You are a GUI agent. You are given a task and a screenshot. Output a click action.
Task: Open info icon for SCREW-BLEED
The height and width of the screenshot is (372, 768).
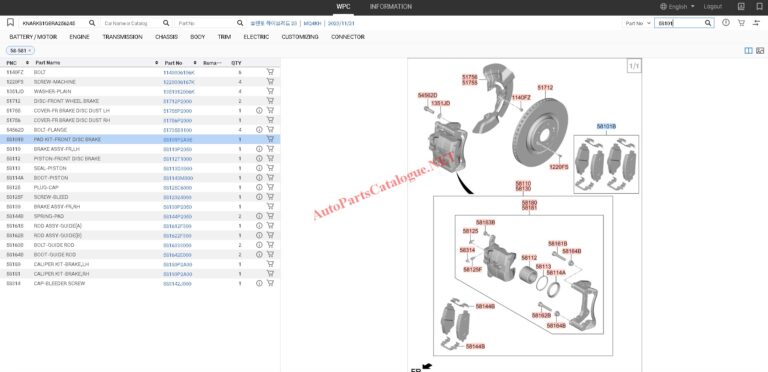coord(259,197)
